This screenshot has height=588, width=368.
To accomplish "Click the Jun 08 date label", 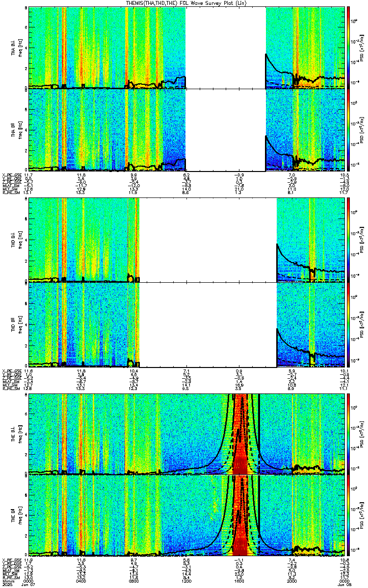I will 344,585.
